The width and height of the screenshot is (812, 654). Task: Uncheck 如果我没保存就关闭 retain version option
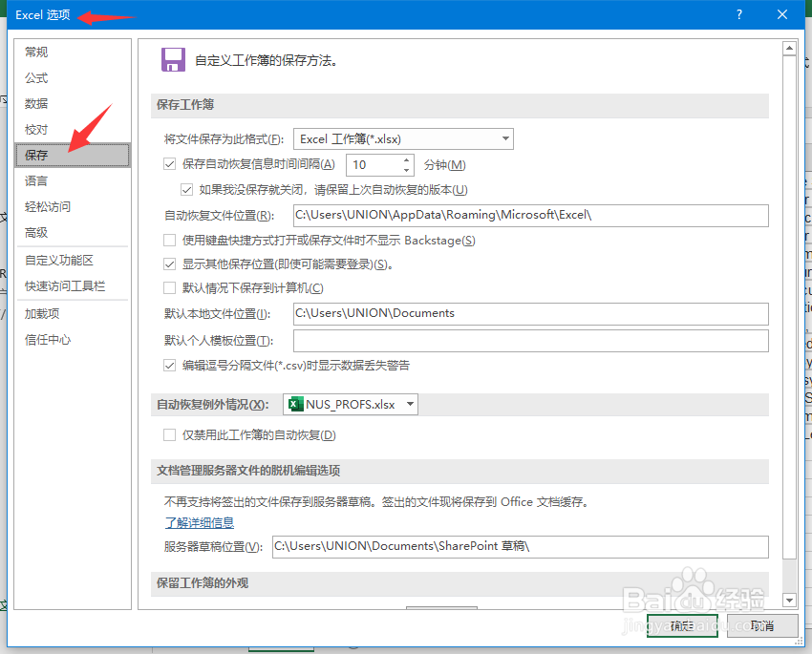[187, 190]
